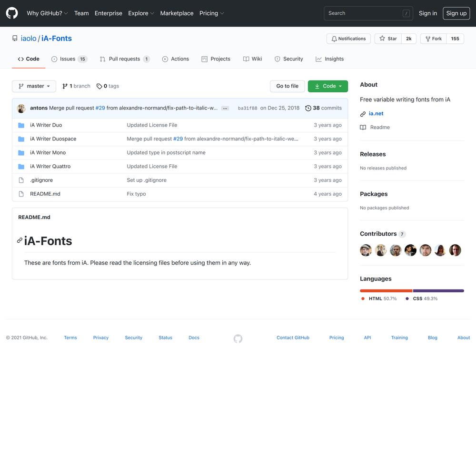Open the .gitignore file
The width and height of the screenshot is (476, 476).
41,180
